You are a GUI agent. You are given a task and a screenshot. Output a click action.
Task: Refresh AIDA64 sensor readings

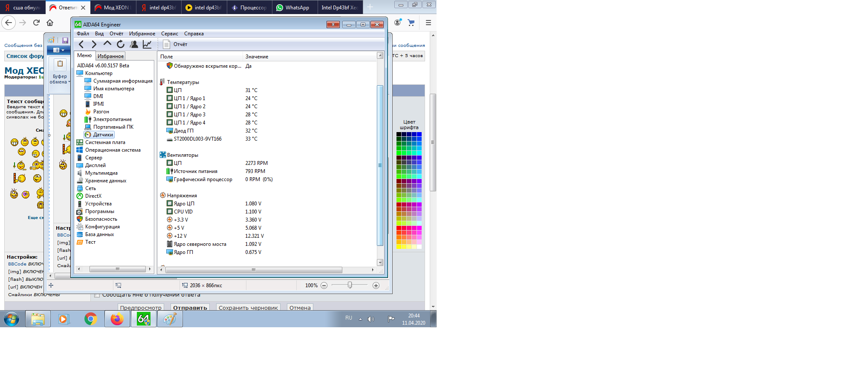tap(121, 44)
